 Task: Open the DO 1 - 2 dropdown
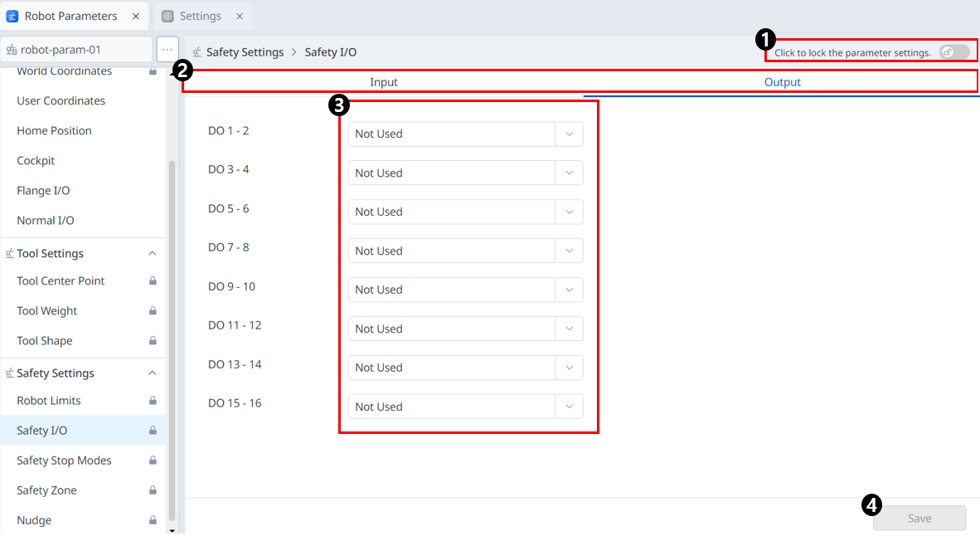click(465, 134)
